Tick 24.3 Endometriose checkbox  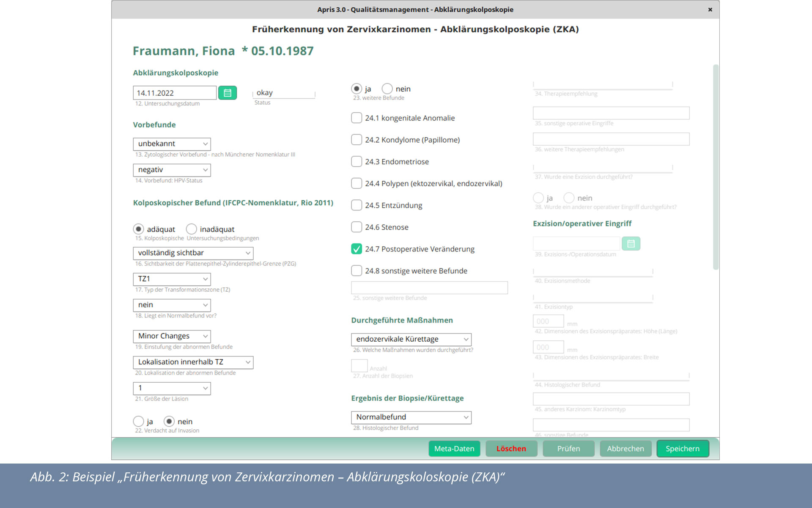[x=357, y=162]
